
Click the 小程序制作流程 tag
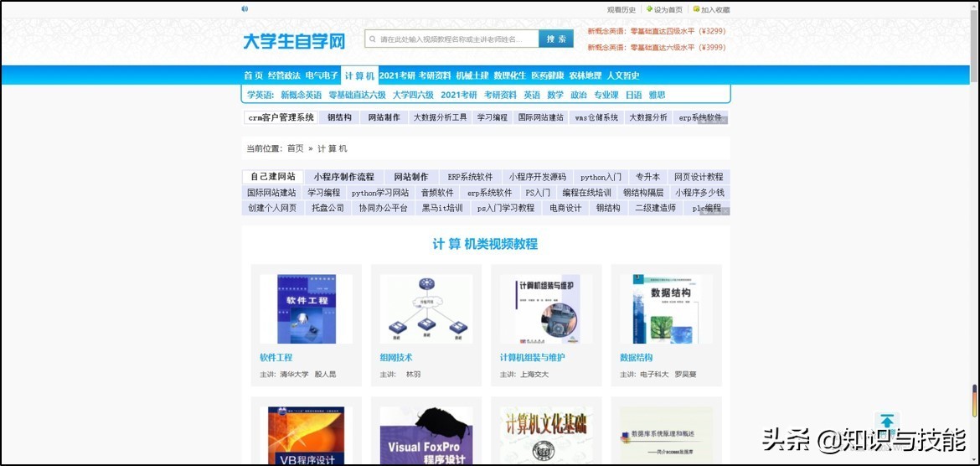(x=343, y=177)
